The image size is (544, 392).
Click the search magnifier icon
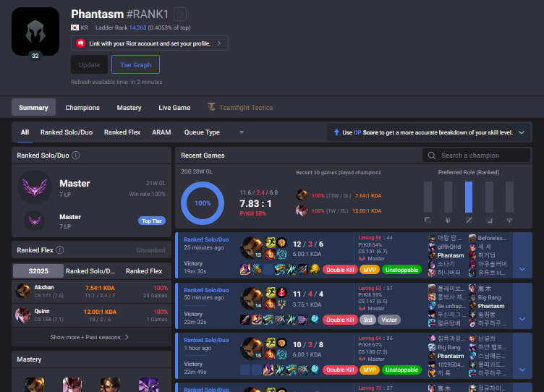click(x=432, y=155)
